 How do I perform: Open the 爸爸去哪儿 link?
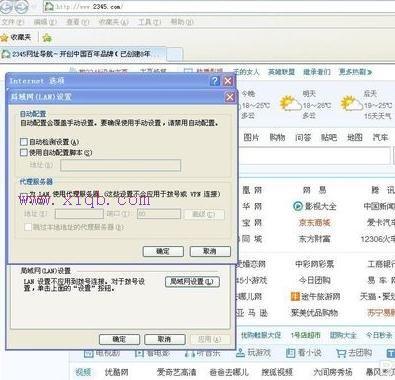coord(229,372)
